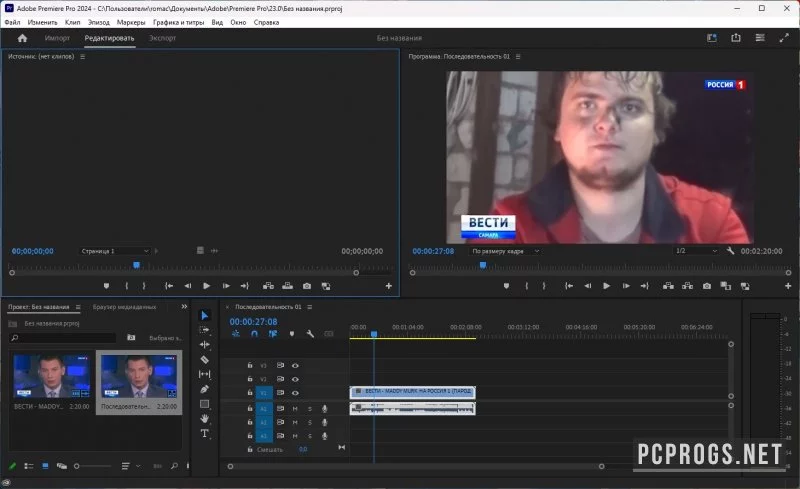
Task: Open the Файл menu
Action: pos(12,22)
